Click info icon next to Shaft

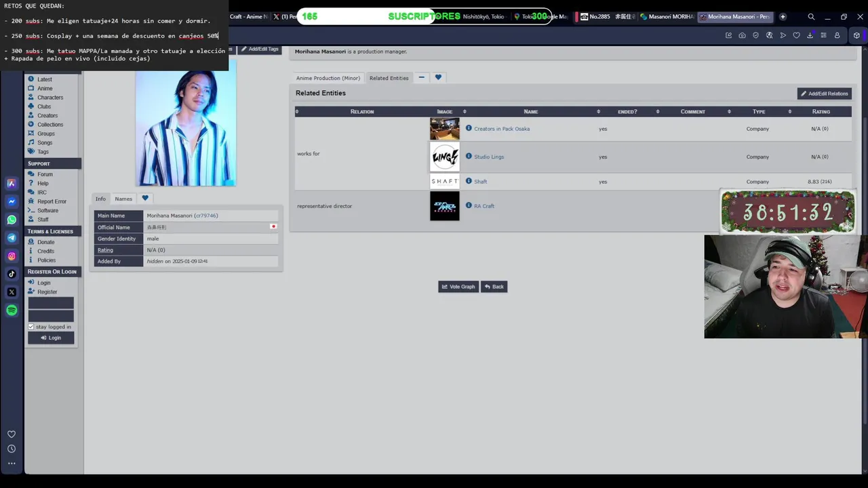pos(469,181)
